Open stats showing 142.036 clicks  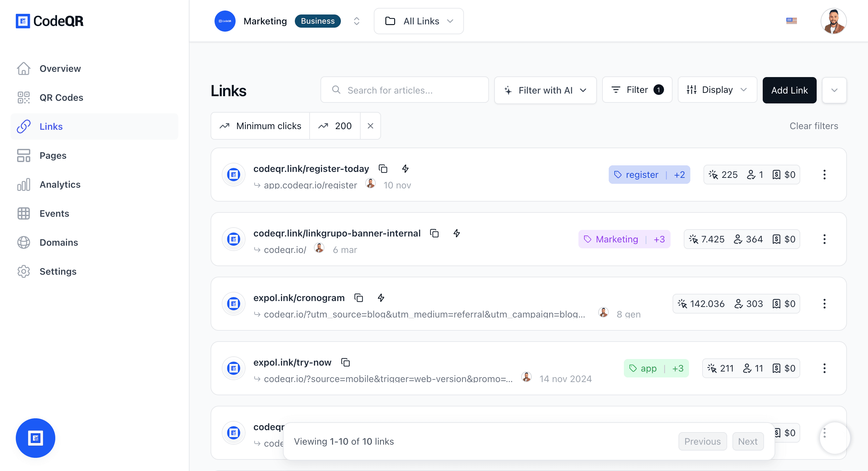pos(736,304)
